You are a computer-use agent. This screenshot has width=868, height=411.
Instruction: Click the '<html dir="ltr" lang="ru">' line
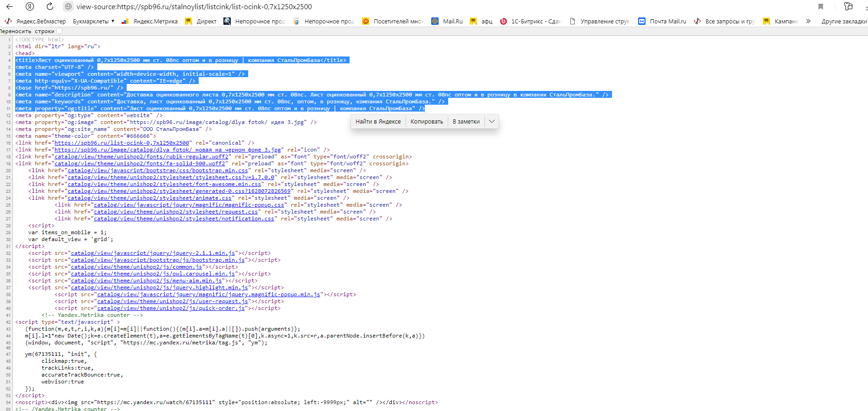coord(58,46)
